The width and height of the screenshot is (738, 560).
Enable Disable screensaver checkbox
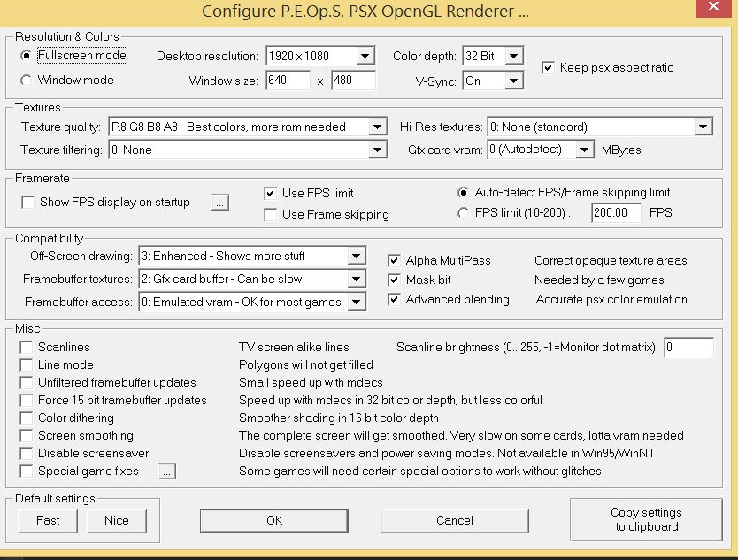click(x=27, y=454)
